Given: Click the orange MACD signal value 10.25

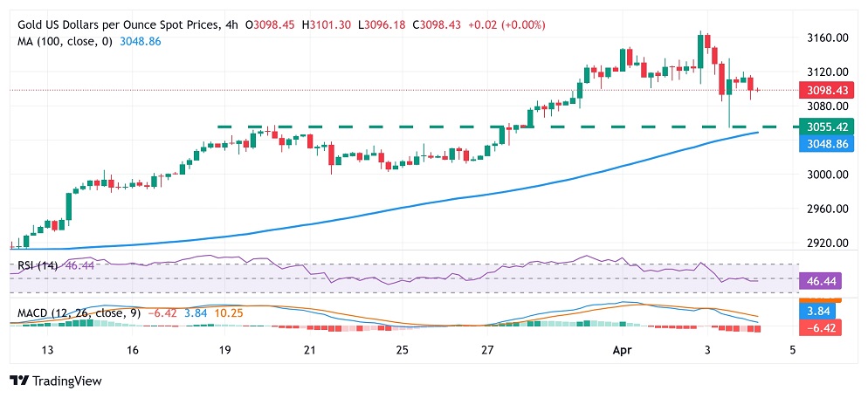Looking at the screenshot, I should (229, 313).
